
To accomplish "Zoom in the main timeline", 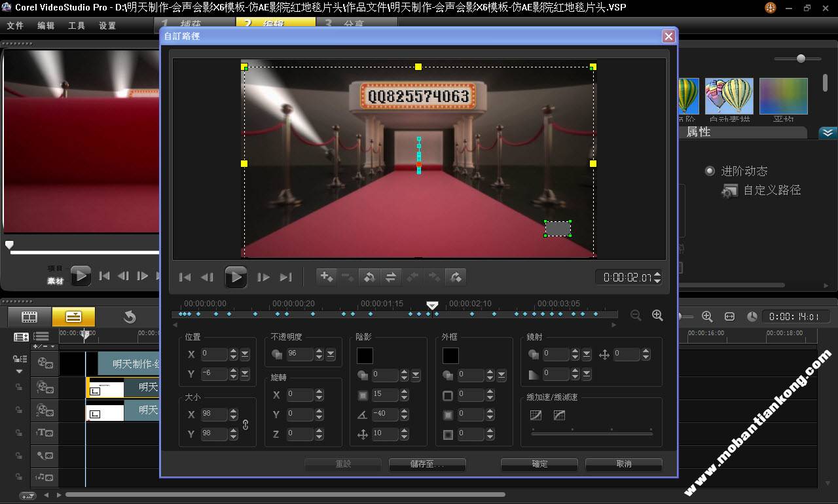I will 707,317.
